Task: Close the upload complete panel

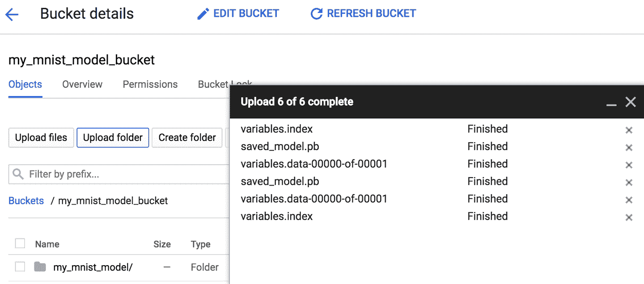Action: point(631,102)
